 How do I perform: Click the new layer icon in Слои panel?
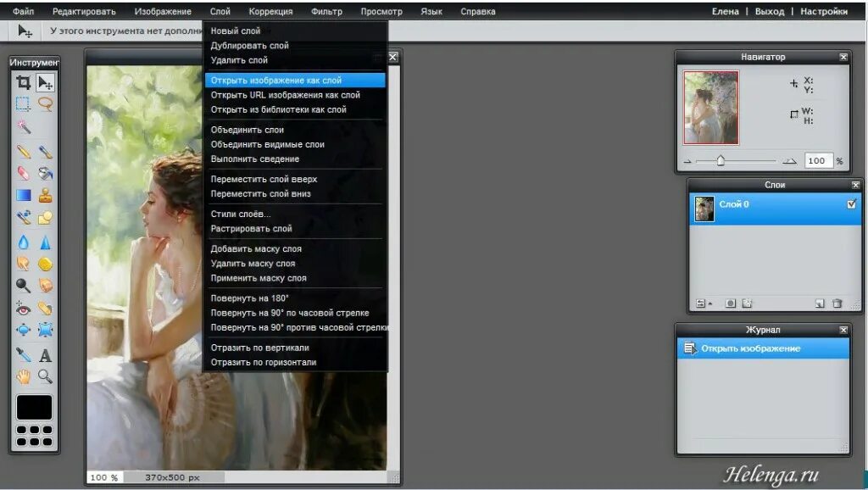point(820,303)
